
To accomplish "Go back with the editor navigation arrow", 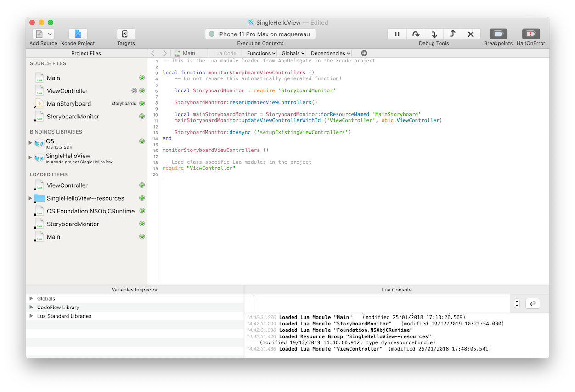I will [153, 53].
